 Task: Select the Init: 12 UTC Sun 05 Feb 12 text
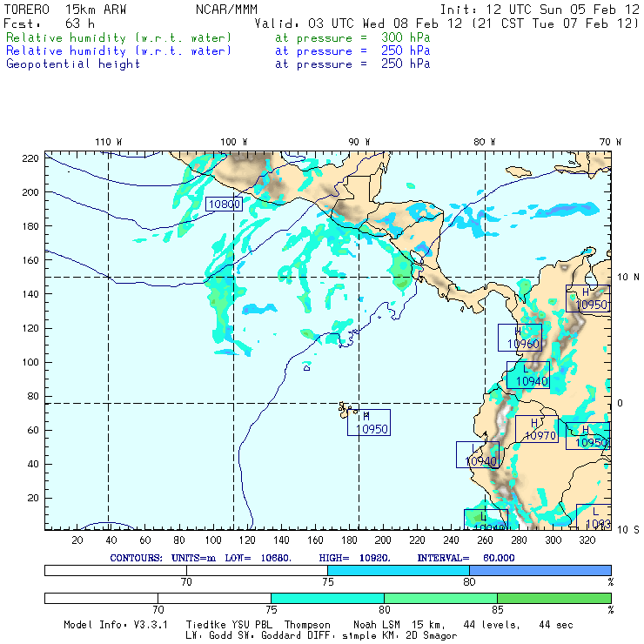(540, 10)
